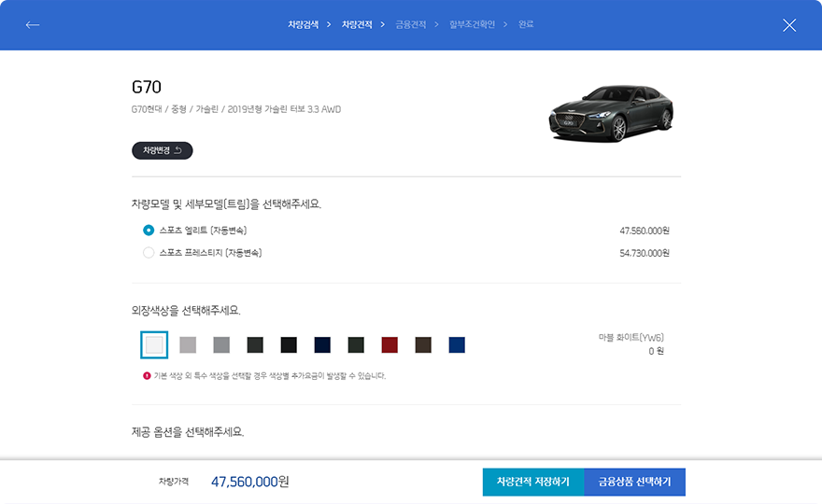Choose the light silver exterior color swatch
This screenshot has width=822, height=504.
tap(188, 344)
